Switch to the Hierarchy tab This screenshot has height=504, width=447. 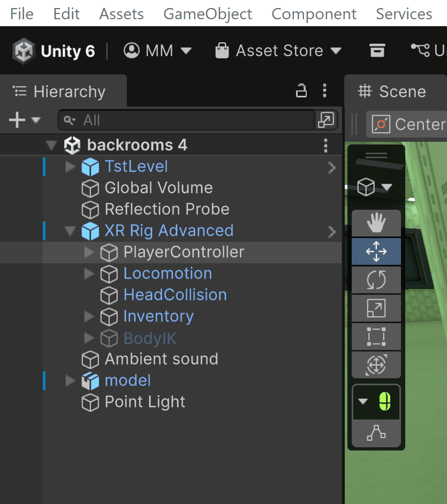[63, 91]
